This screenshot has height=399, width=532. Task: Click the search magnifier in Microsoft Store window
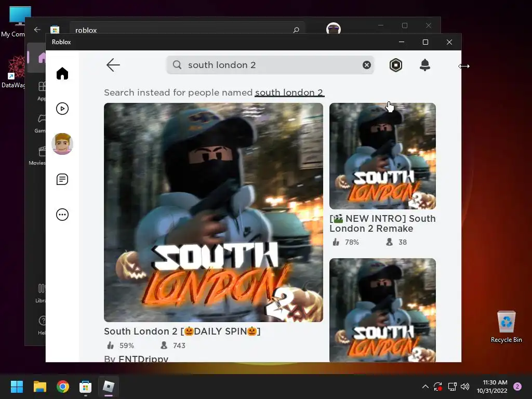click(x=296, y=30)
